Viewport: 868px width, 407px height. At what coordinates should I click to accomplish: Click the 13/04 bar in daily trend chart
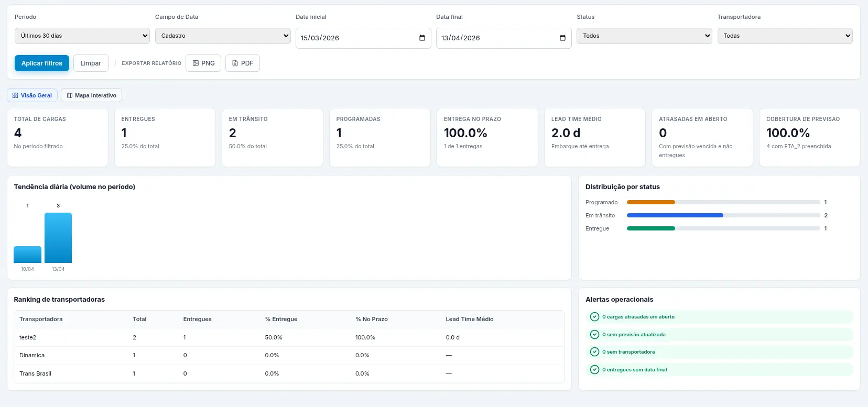pyautogui.click(x=58, y=238)
